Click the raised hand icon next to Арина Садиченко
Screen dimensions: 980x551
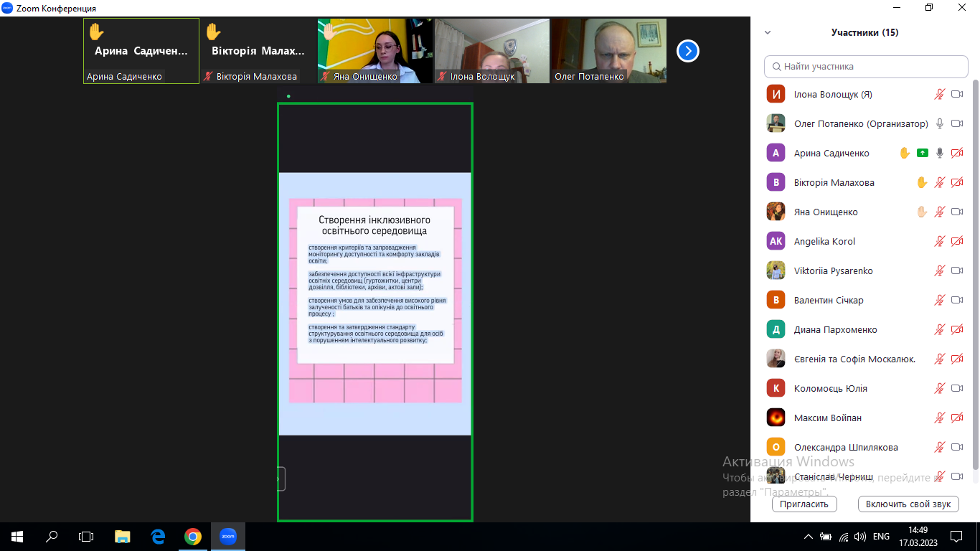905,153
